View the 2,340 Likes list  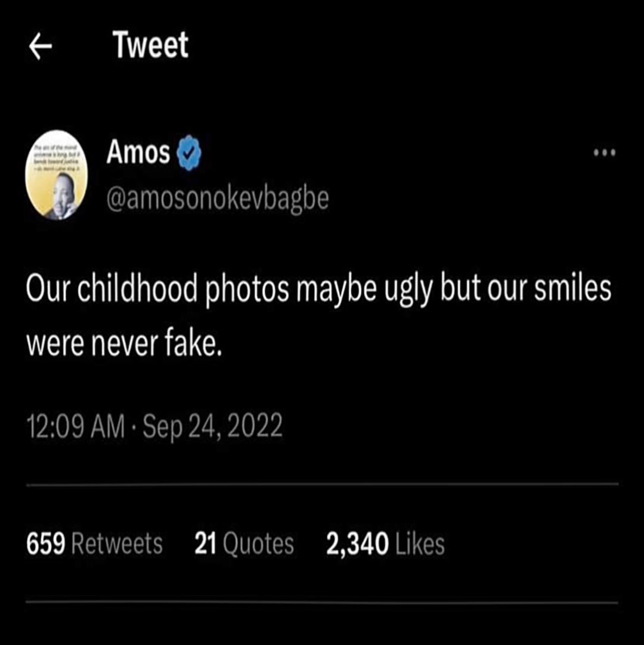pos(385,544)
